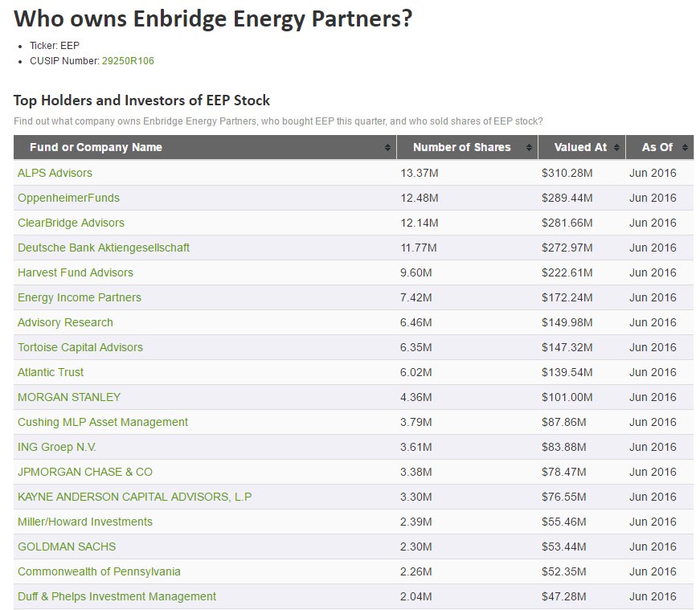The width and height of the screenshot is (700, 610).
Task: Open ING Groep N.V. link
Action: point(57,447)
